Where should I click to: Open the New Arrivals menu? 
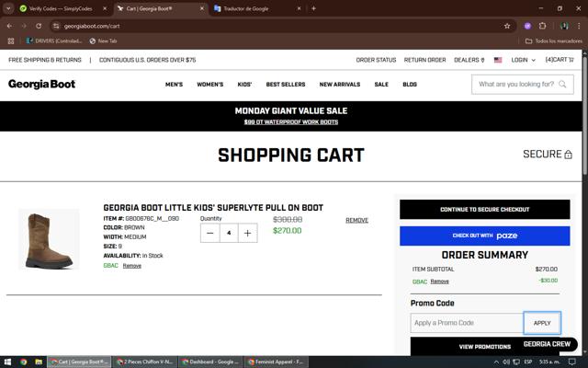[340, 85]
